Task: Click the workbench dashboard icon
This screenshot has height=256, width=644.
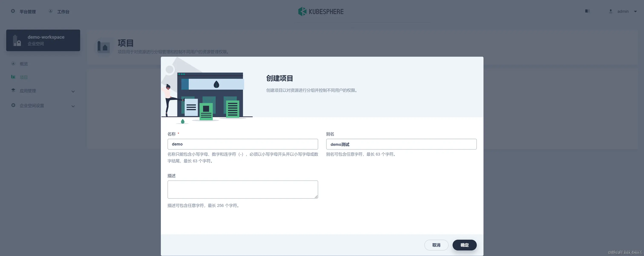Action: coord(50,11)
